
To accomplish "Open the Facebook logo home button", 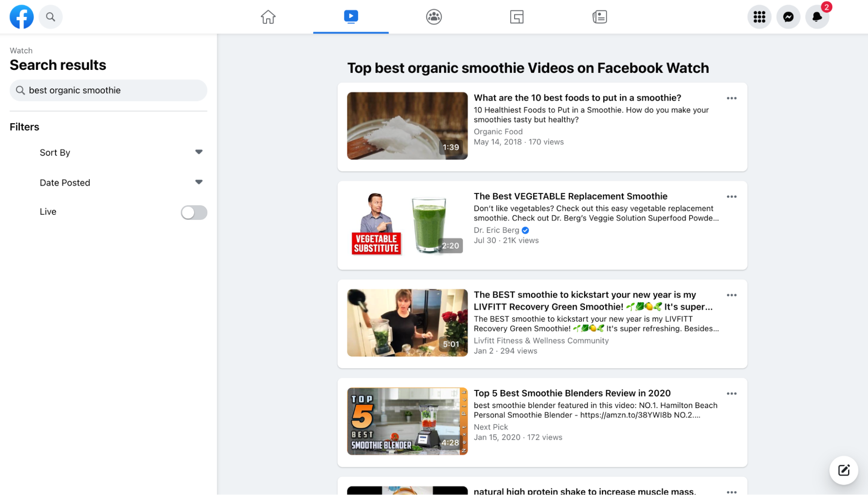I will (21, 16).
